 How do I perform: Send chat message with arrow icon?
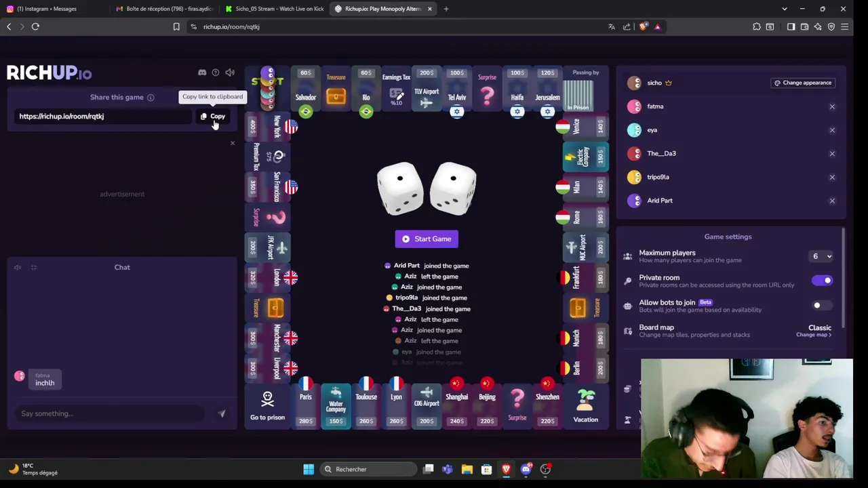click(x=221, y=413)
